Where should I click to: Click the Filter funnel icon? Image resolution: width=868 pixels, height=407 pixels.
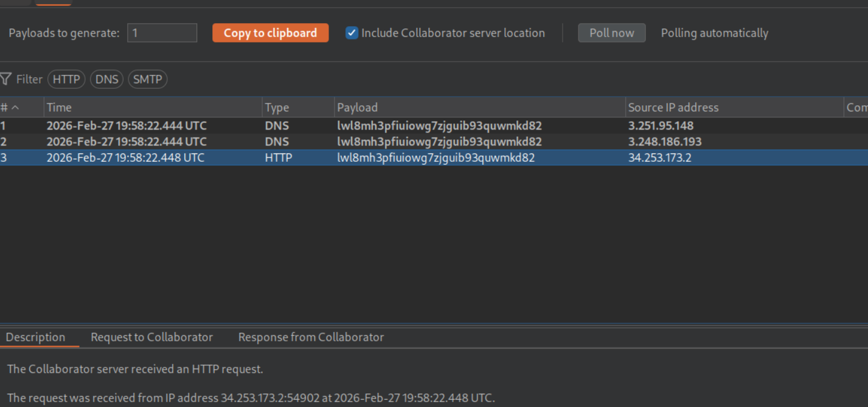pos(6,79)
